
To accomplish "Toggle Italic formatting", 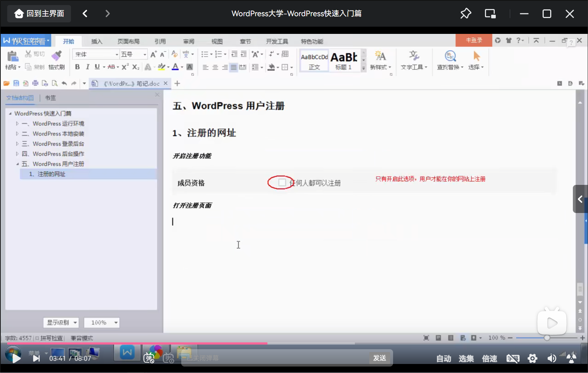I will tap(87, 67).
